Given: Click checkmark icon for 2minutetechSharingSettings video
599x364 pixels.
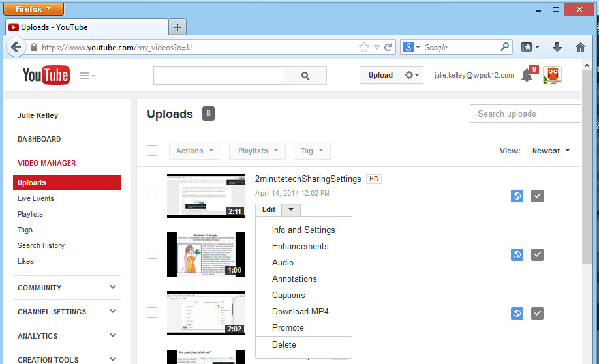Looking at the screenshot, I should (x=537, y=196).
